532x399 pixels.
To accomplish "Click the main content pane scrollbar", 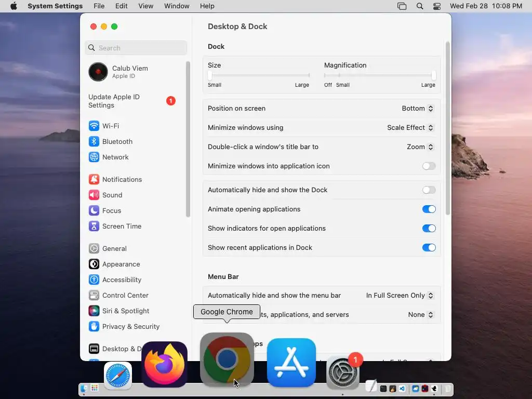I will (448, 129).
